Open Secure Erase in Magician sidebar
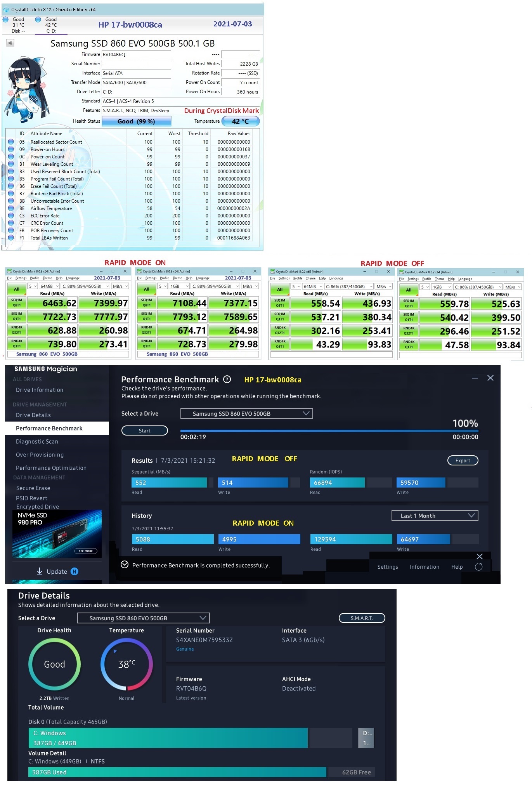The width and height of the screenshot is (532, 788). pyautogui.click(x=33, y=488)
